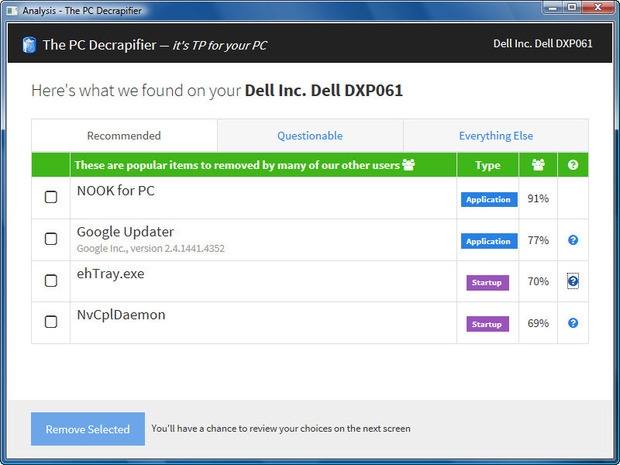Image resolution: width=620 pixels, height=465 pixels.
Task: Maximize the Analysis window
Action: click(x=572, y=8)
